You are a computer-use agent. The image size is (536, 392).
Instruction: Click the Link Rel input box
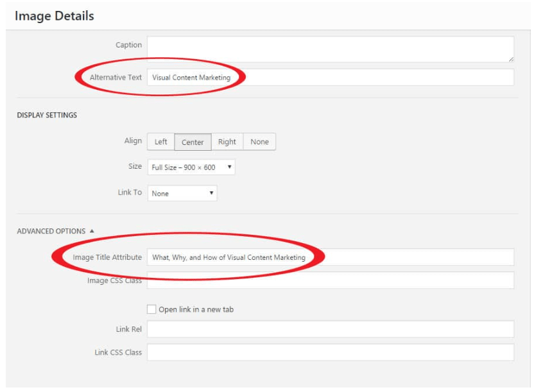[330, 329]
